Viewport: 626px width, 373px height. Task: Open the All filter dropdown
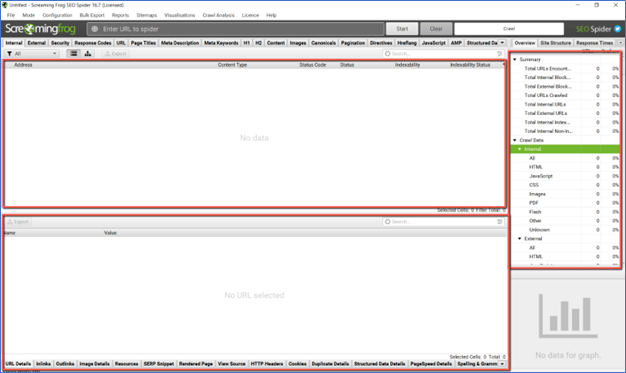coord(32,54)
